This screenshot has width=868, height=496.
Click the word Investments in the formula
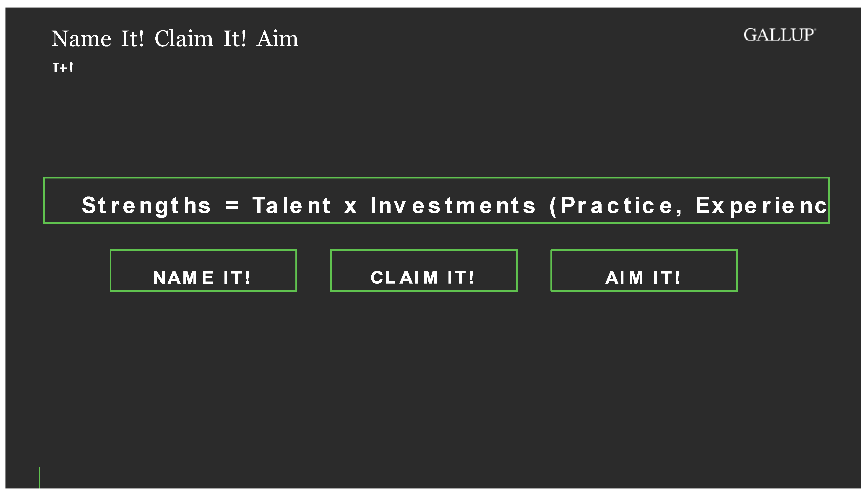tap(453, 206)
